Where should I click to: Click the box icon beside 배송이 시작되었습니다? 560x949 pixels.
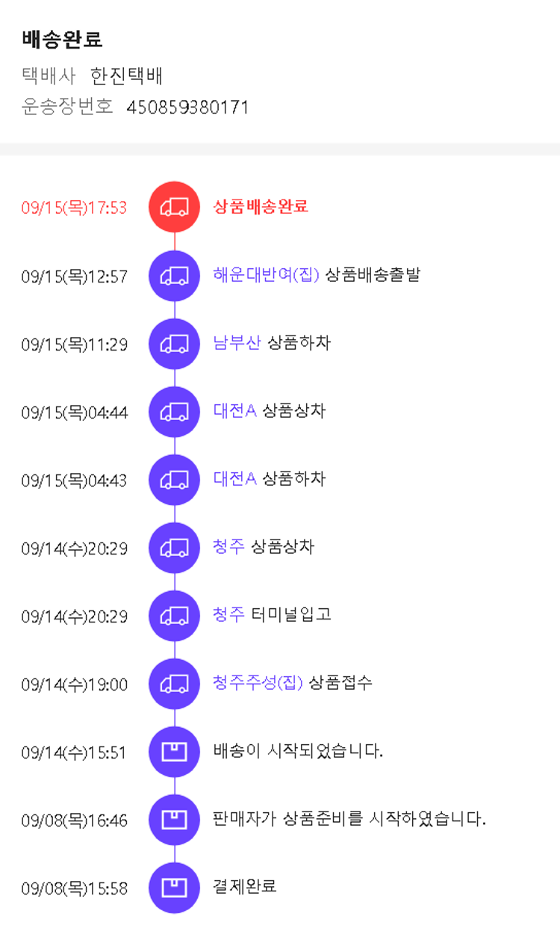click(x=174, y=752)
